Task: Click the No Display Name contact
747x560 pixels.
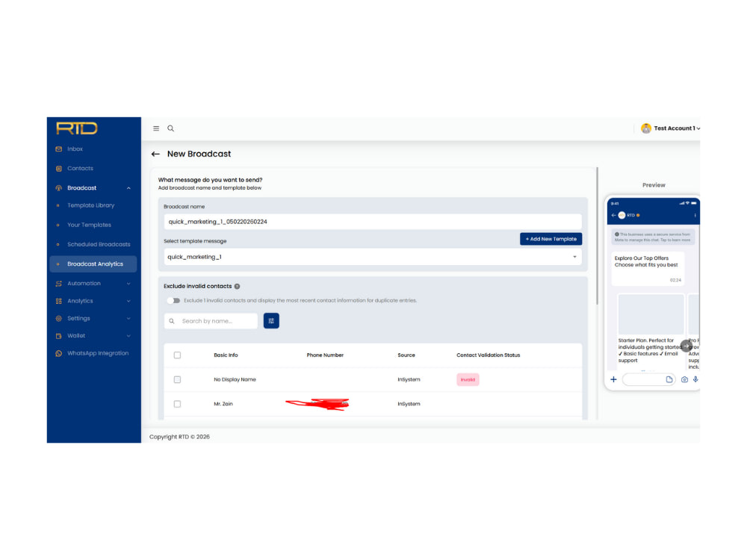Action: click(235, 380)
